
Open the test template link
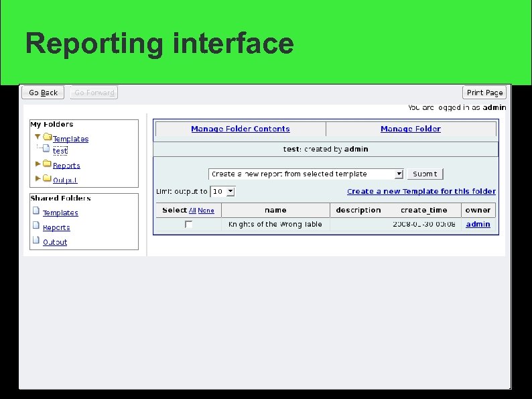click(60, 151)
